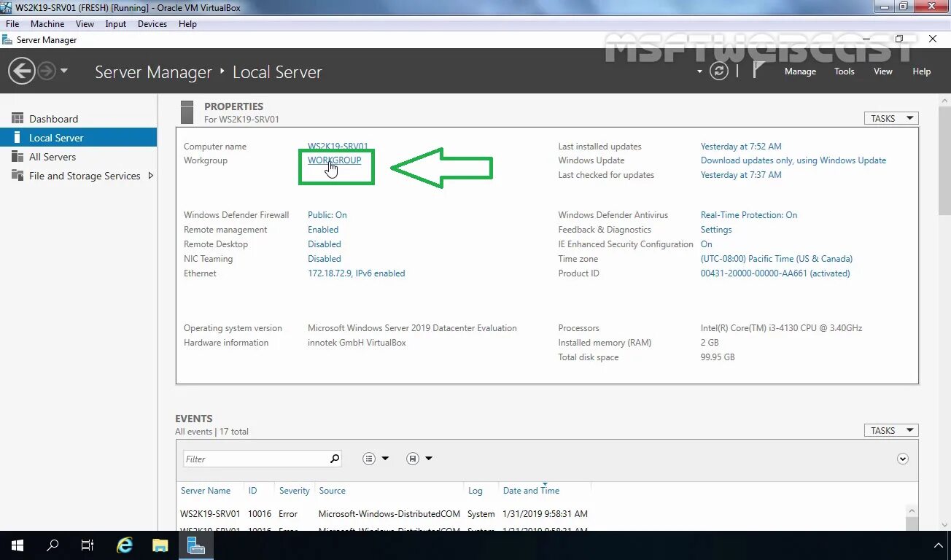Open File Explorer from taskbar
This screenshot has width=951, height=560.
pyautogui.click(x=160, y=545)
